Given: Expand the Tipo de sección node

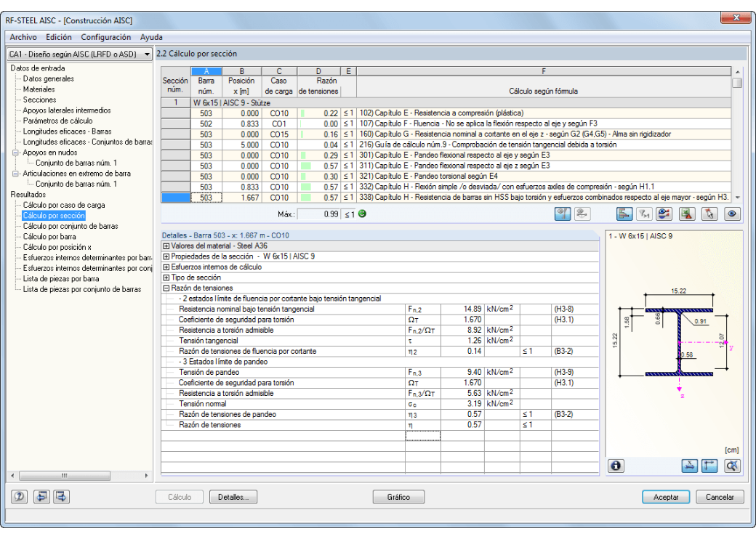Looking at the screenshot, I should 166,278.
